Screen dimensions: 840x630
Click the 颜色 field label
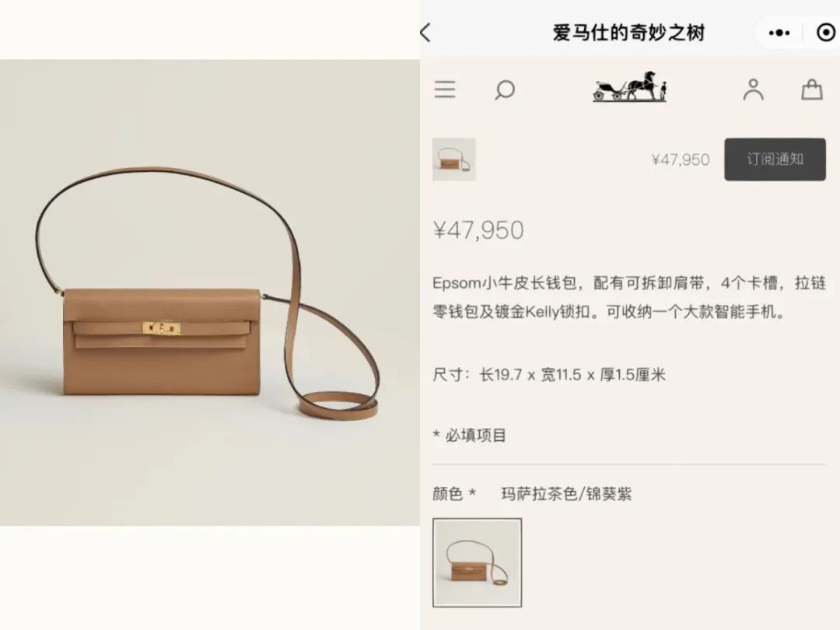(x=447, y=493)
